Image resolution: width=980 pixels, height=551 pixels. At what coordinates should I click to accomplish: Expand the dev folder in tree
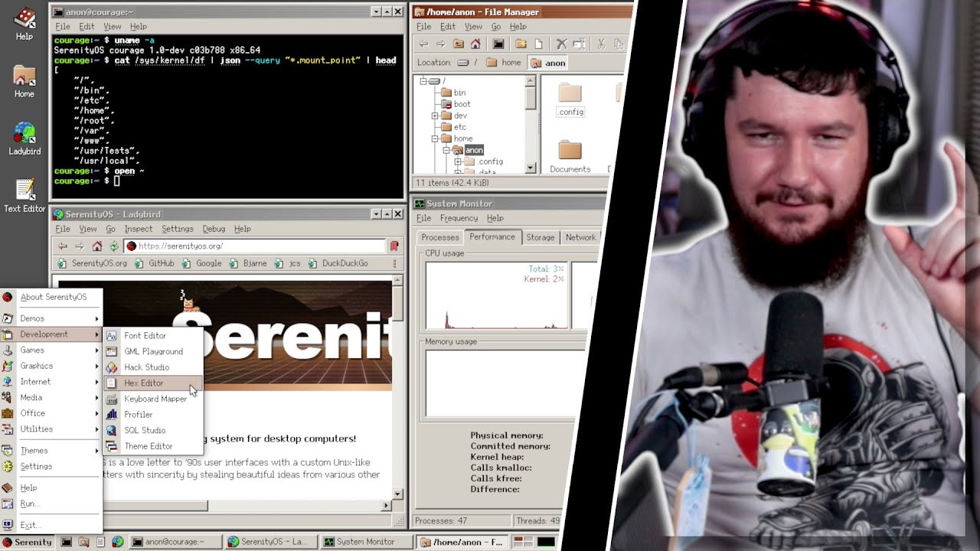(x=435, y=116)
